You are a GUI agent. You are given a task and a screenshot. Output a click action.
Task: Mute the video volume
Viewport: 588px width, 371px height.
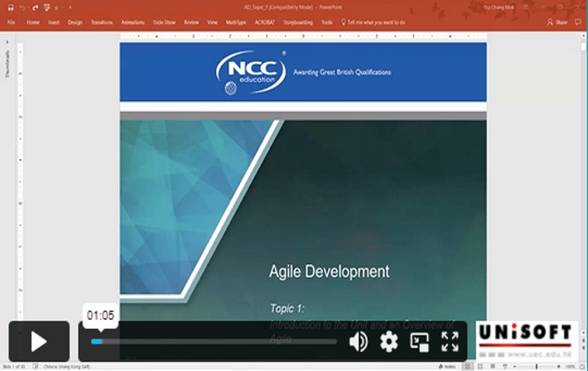(358, 341)
